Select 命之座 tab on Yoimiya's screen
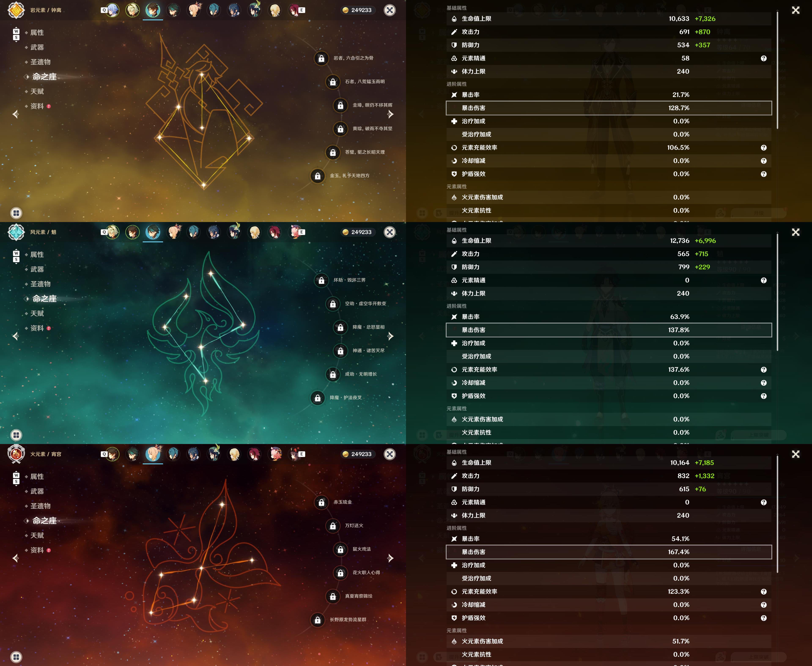812x666 pixels. point(45,521)
